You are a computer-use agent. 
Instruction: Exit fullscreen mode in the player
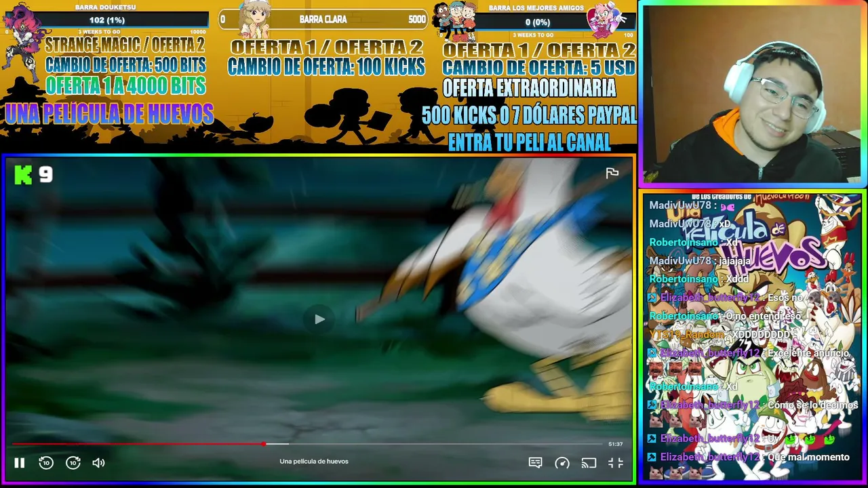(616, 463)
